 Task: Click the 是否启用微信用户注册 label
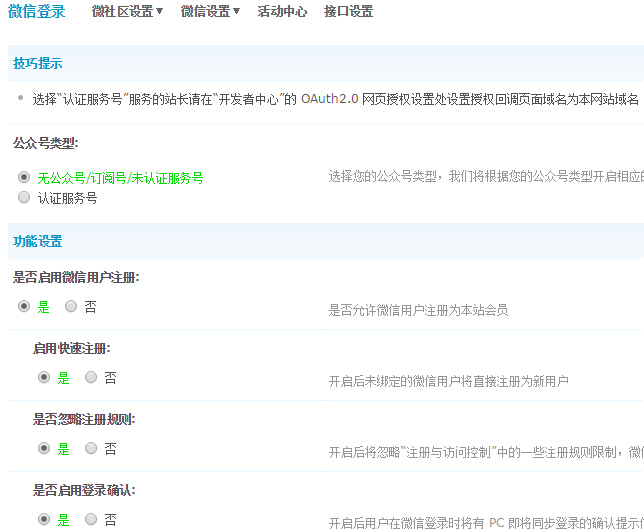pos(76,277)
